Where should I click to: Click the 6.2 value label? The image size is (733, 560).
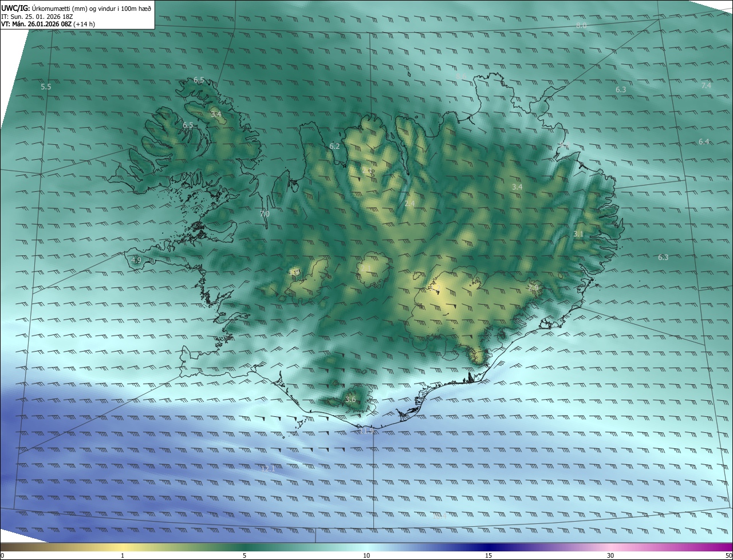(x=334, y=147)
